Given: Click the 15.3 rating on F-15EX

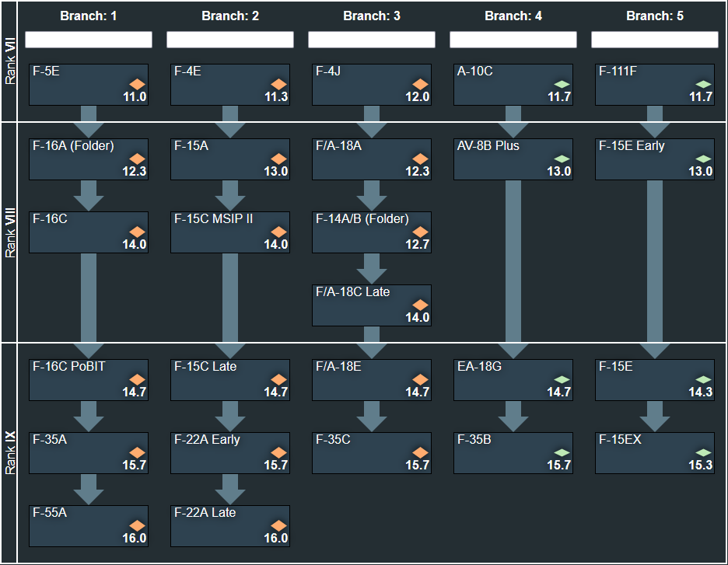Looking at the screenshot, I should 701,466.
